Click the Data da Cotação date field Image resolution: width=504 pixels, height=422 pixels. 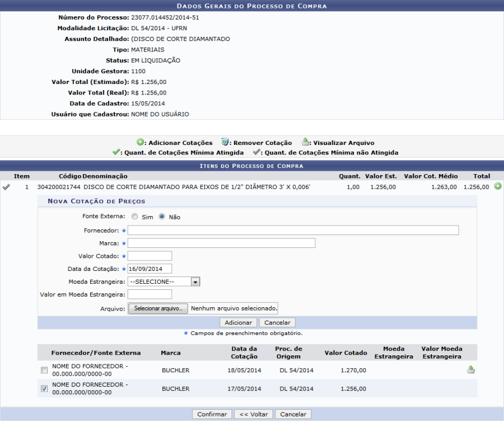(150, 269)
